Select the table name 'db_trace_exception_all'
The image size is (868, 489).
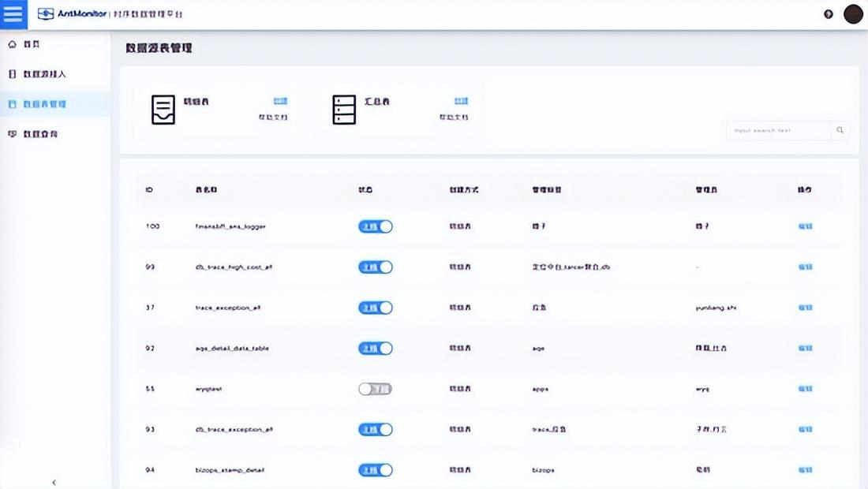click(x=234, y=429)
